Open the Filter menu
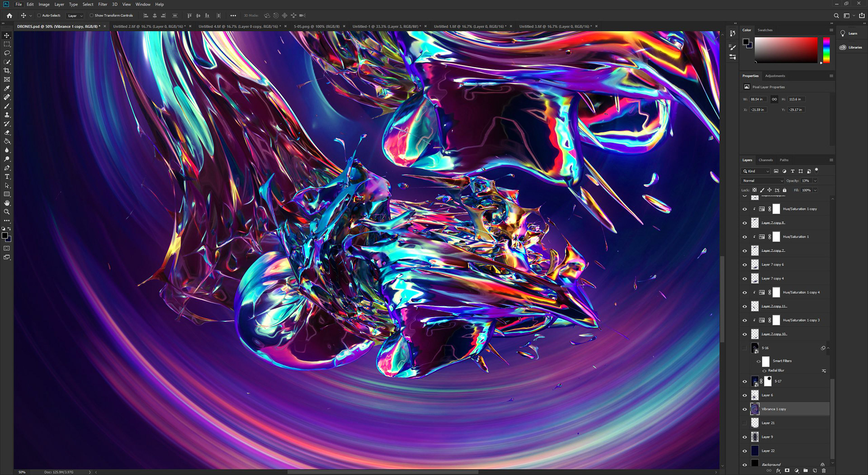 coord(103,4)
